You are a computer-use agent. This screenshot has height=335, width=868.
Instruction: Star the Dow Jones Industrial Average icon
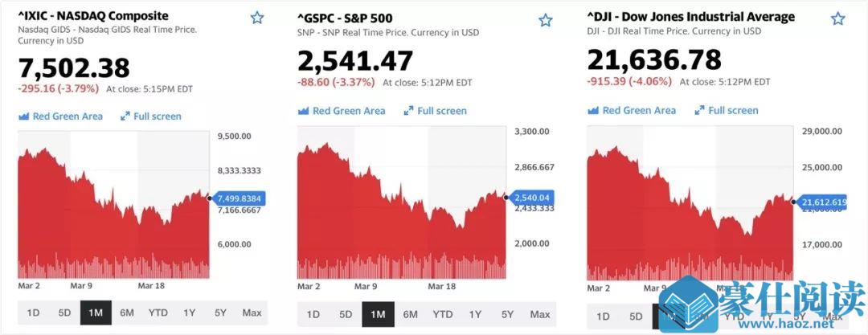pos(837,19)
